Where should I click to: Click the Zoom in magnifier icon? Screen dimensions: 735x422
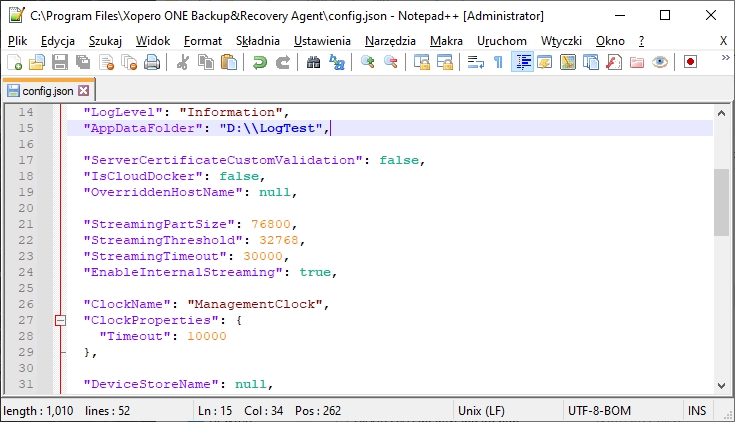click(368, 62)
